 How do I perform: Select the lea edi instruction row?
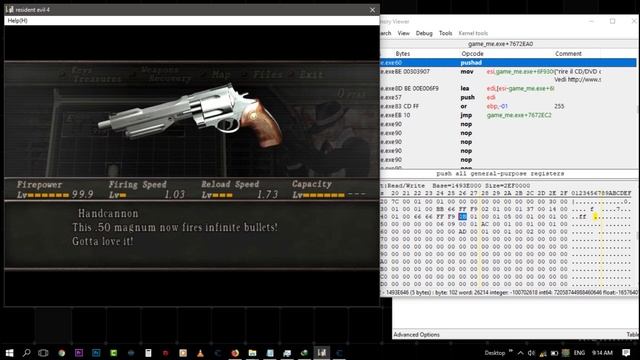click(508, 88)
